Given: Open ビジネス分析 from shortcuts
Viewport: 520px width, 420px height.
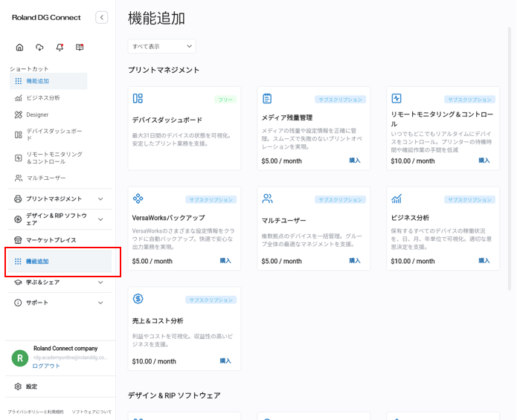Looking at the screenshot, I should coord(43,98).
